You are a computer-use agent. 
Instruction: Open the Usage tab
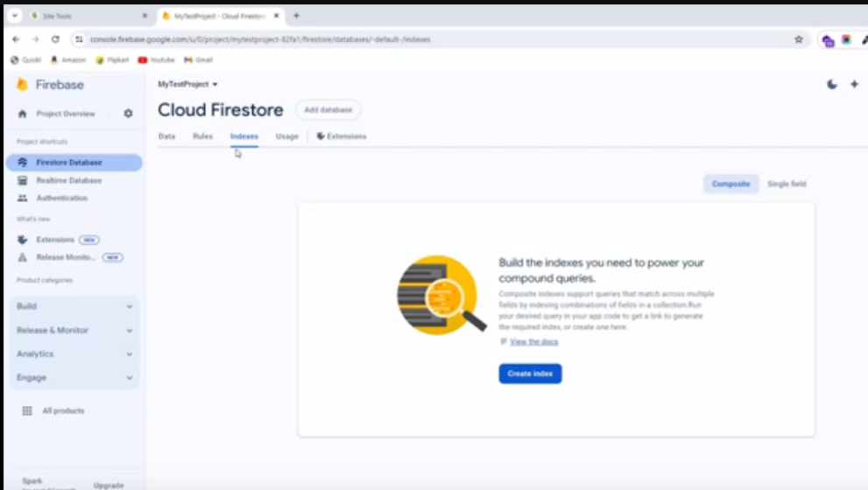point(286,136)
